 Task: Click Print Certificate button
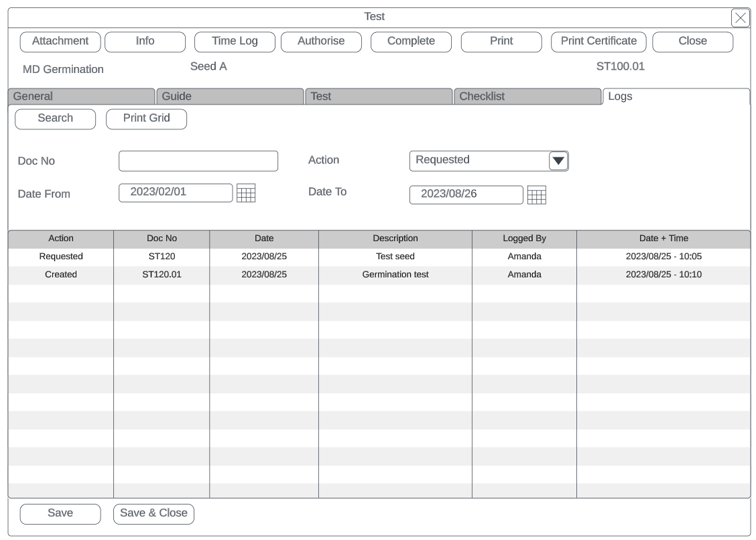pos(598,42)
